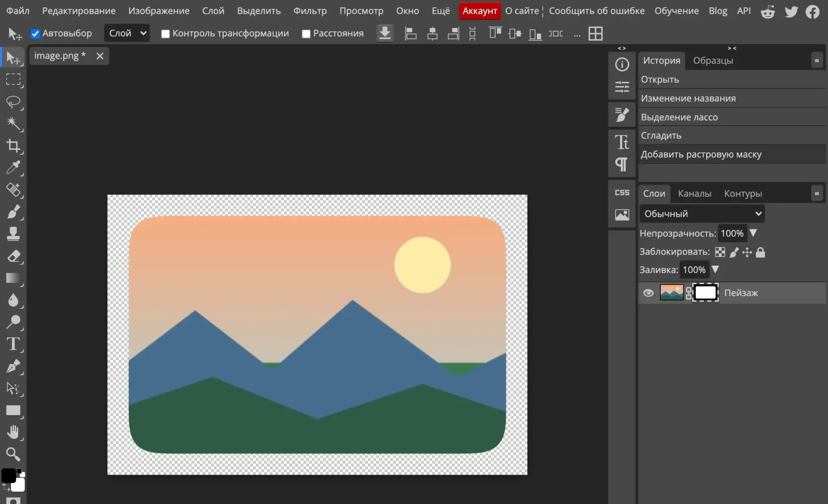This screenshot has width=828, height=504.
Task: Switch to the Каналы tab
Action: 694,194
